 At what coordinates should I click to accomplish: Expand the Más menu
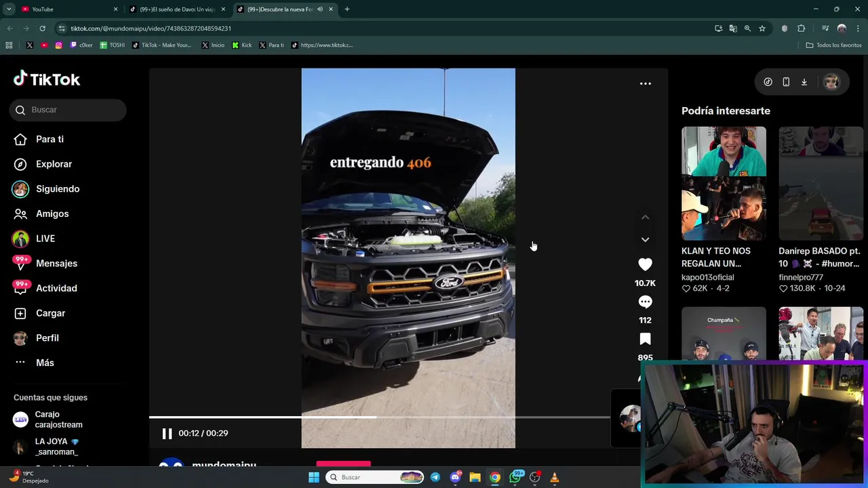(33, 363)
